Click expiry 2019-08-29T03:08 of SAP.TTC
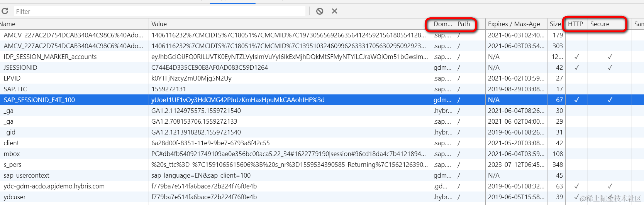Screen dimensions: 644x205 point(516,89)
